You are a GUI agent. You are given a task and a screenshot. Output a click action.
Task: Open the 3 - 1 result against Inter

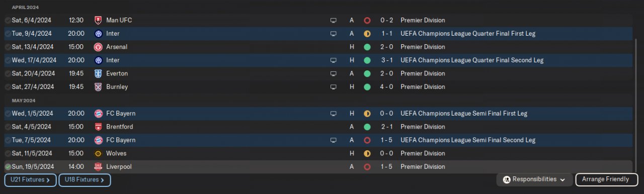pos(386,60)
